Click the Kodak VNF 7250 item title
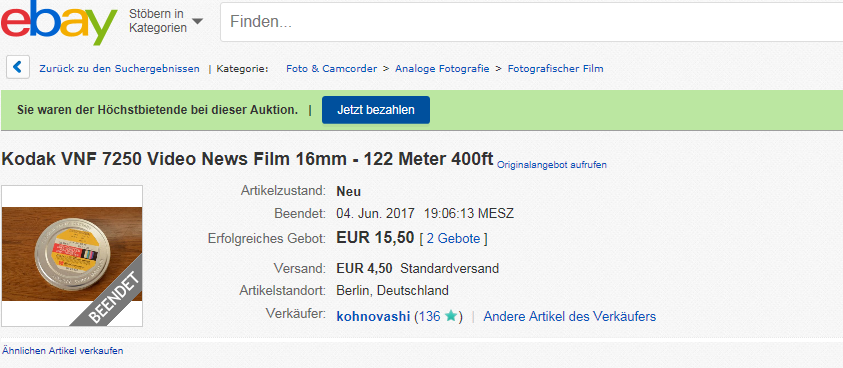 click(247, 160)
